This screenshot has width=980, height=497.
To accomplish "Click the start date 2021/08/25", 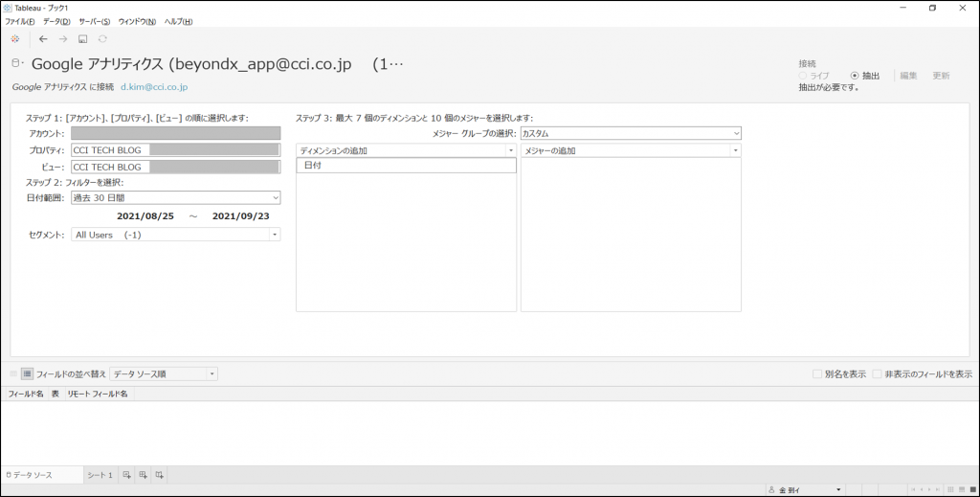I will pyautogui.click(x=145, y=216).
